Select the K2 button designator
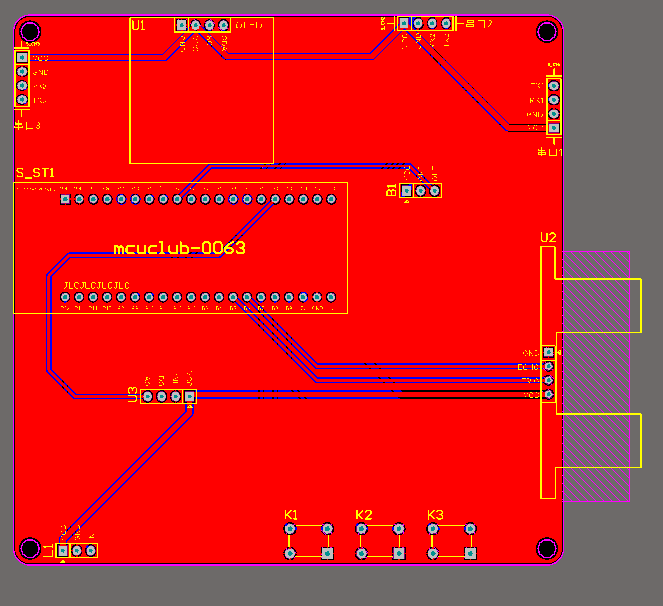This screenshot has width=663, height=606. (x=364, y=515)
